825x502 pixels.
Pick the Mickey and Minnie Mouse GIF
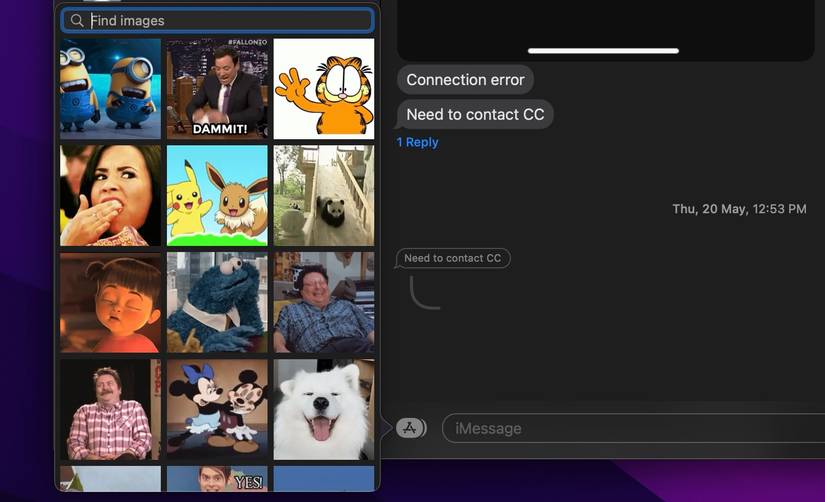point(217,409)
